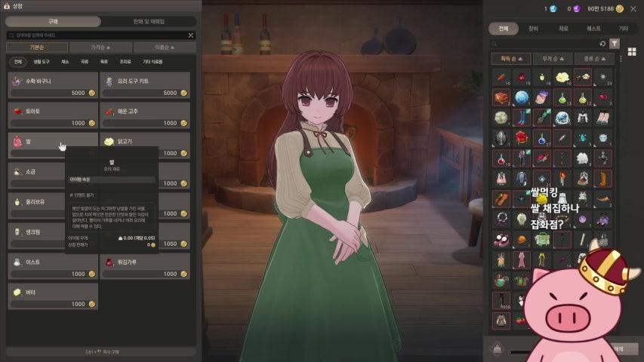Open the 장비 equipment inventory tab
Image resolution: width=644 pixels, height=362 pixels.
[533, 29]
